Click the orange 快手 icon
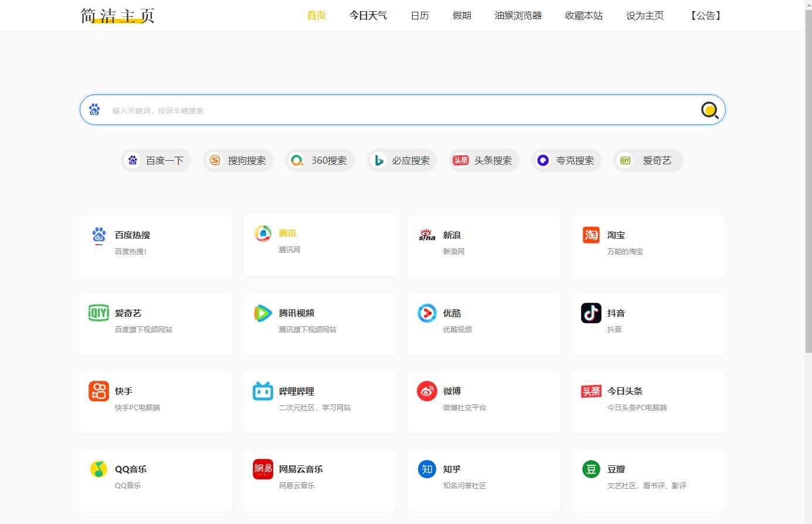Image resolution: width=812 pixels, height=524 pixels. tap(98, 391)
